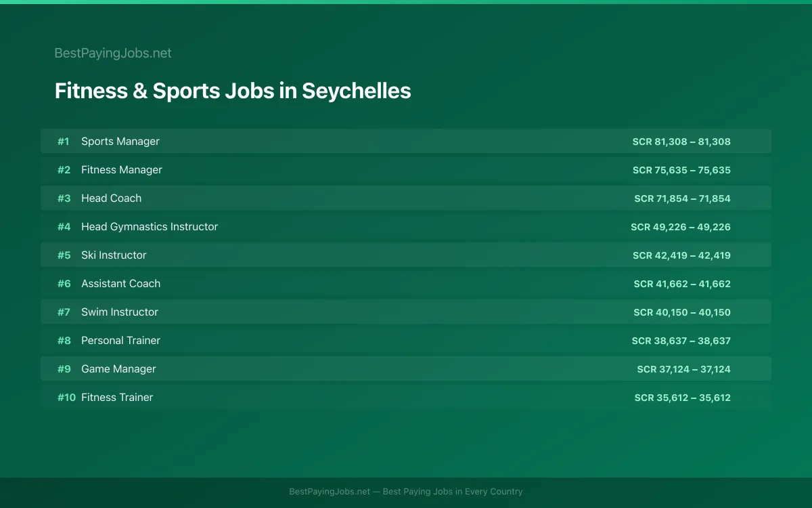Screen dimensions: 812x508
Task: Click rank number #9
Action: 64,369
